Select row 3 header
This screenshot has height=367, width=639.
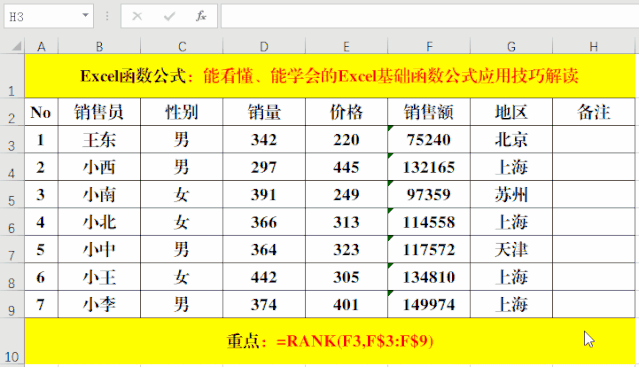[x=12, y=140]
